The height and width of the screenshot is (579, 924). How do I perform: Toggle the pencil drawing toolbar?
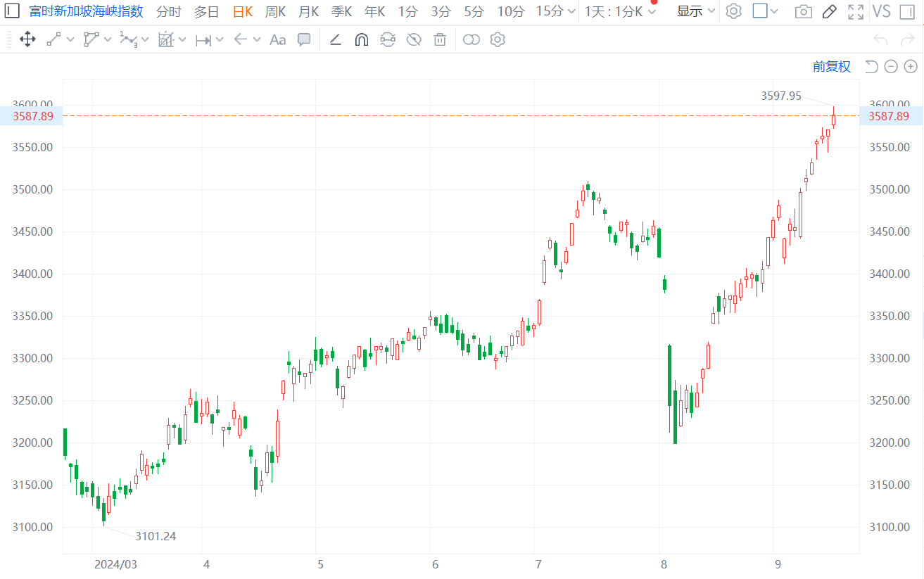tap(830, 11)
